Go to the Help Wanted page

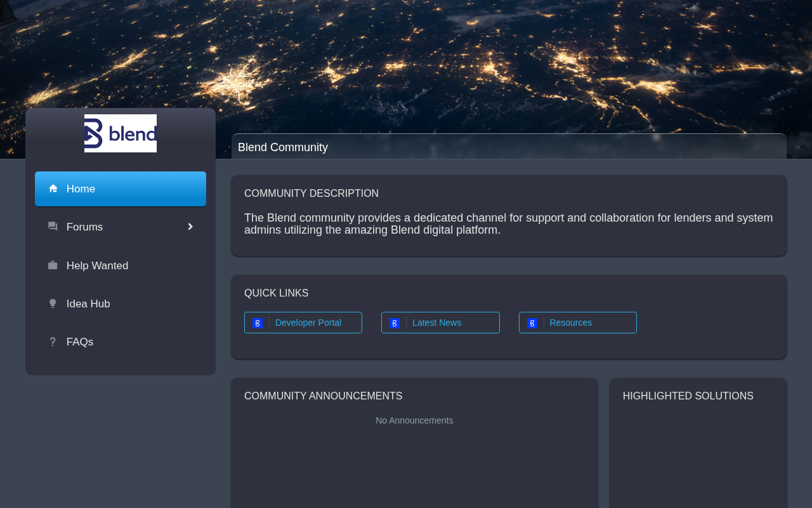tap(97, 265)
